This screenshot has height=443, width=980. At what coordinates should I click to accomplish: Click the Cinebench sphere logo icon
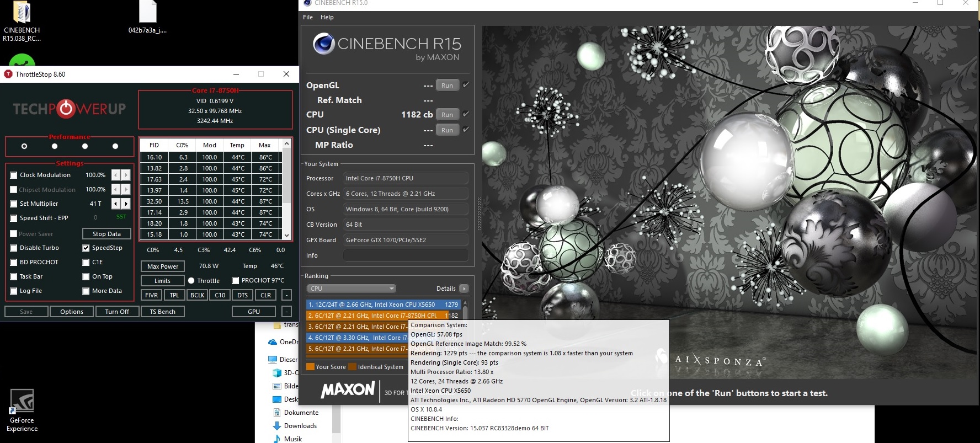(323, 44)
